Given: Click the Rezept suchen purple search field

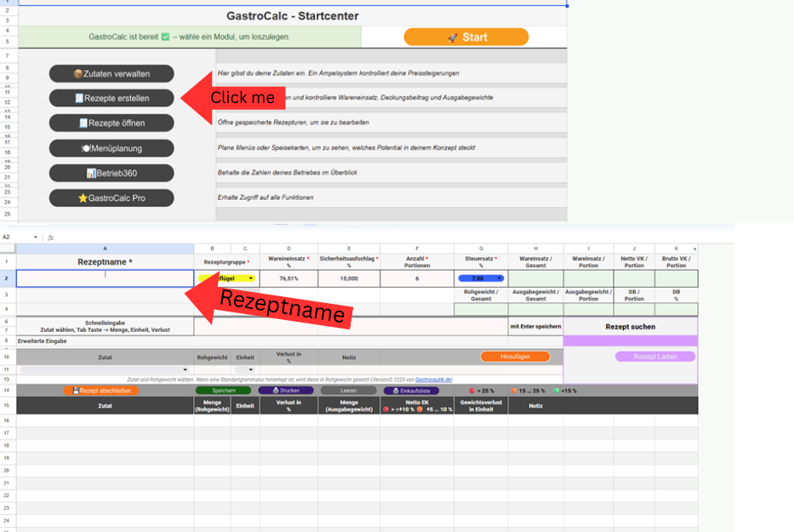Looking at the screenshot, I should pyautogui.click(x=631, y=341).
